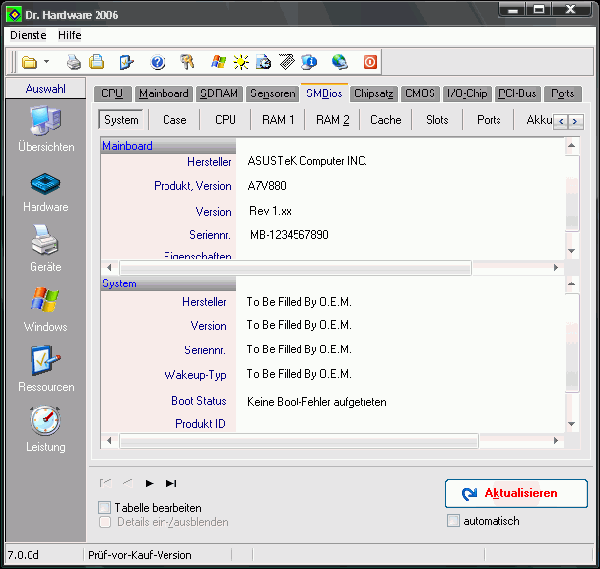Viewport: 600px width, 569px height.
Task: Click the calendar clock icon in toolbar
Action: pos(264,62)
